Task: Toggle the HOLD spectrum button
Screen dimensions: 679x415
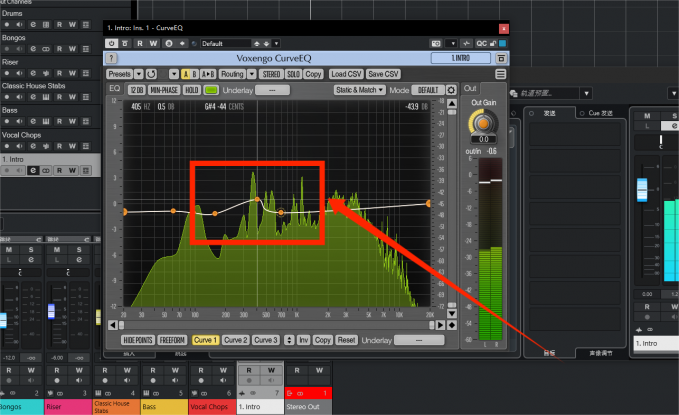Action: (x=191, y=90)
